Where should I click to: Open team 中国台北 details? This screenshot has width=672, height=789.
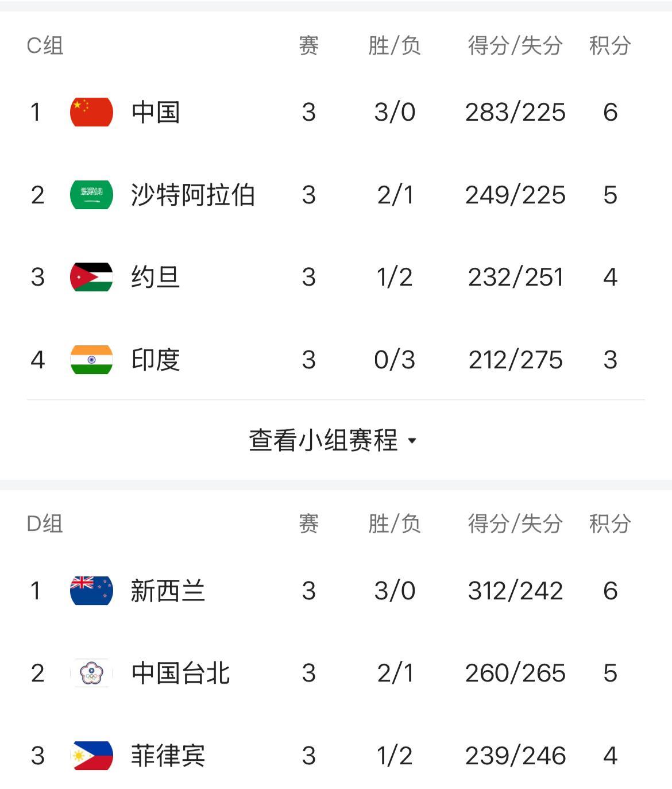point(180,673)
